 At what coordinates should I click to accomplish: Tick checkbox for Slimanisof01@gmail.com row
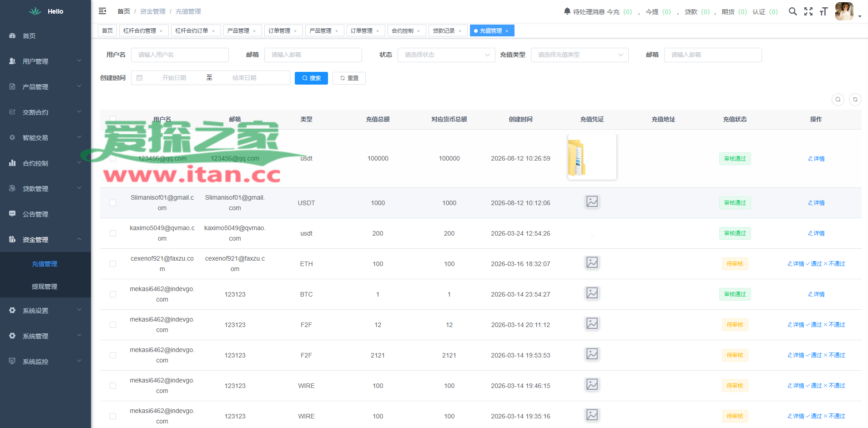click(113, 203)
